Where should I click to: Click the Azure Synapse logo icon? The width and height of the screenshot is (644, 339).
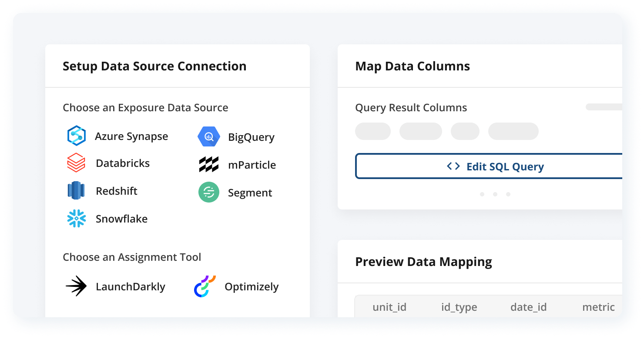76,136
